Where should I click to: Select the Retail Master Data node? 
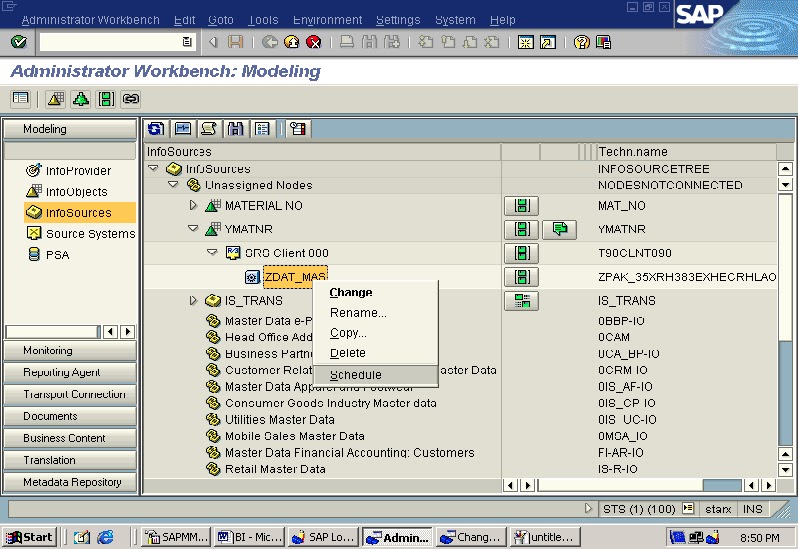click(275, 469)
